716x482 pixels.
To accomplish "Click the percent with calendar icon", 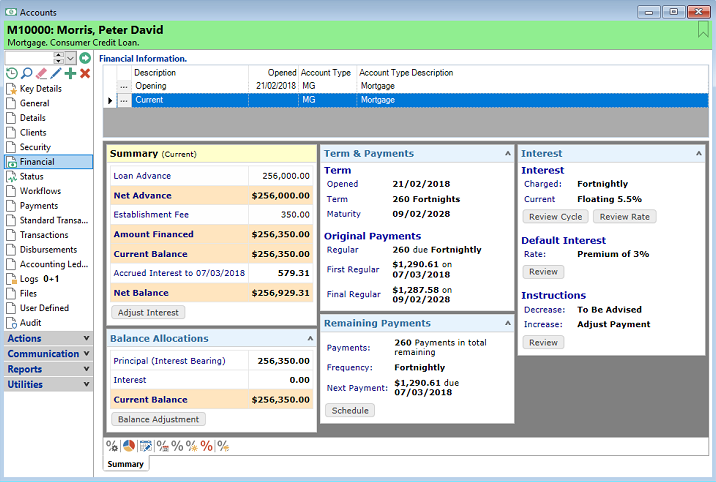I will click(163, 445).
